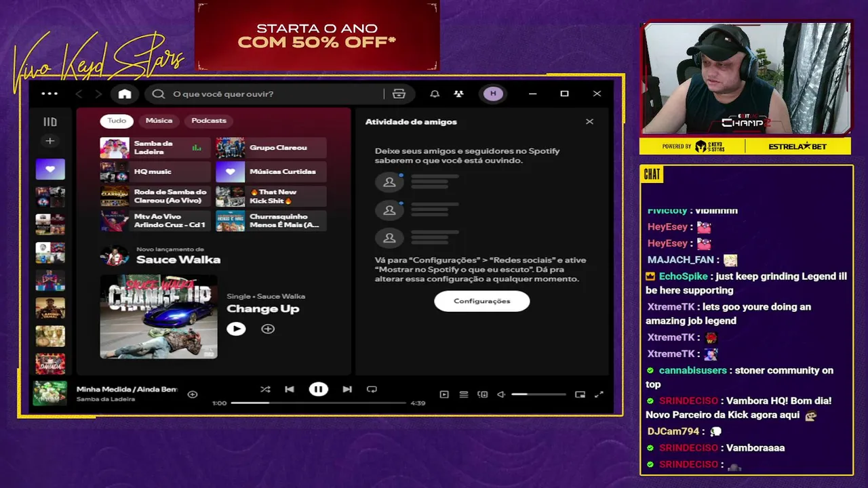
Task: Open the three-dots menu in Spotify
Action: pyautogui.click(x=50, y=94)
